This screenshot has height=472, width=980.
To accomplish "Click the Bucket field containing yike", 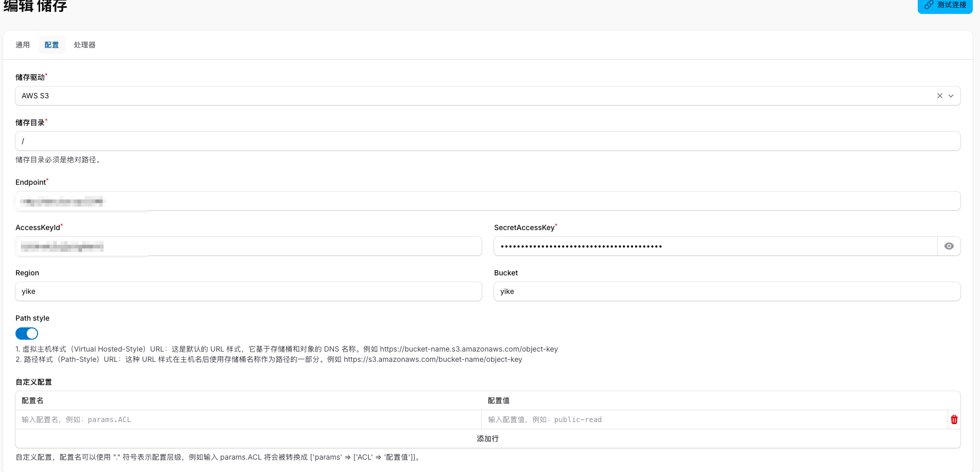I will (727, 291).
